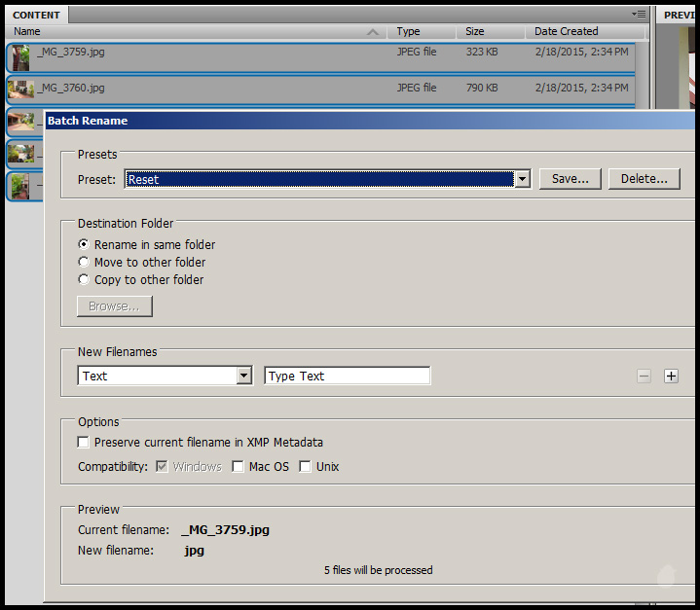
Task: Sort by the Date Created column header
Action: [566, 32]
